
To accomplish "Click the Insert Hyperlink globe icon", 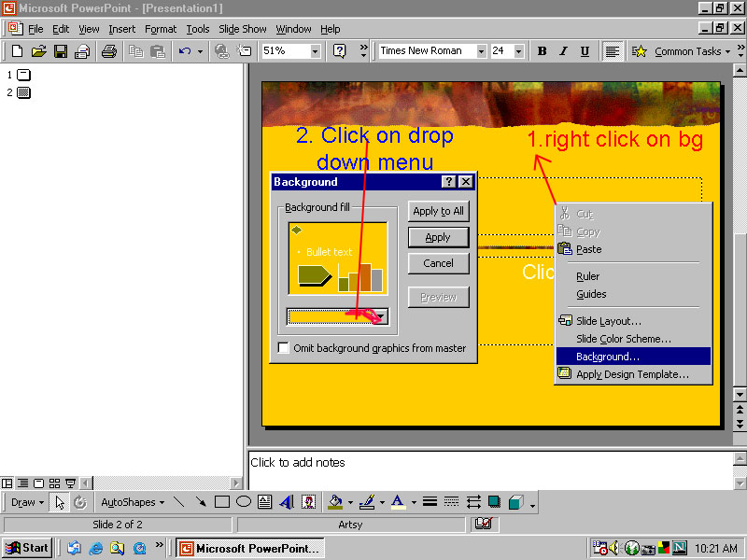I will pyautogui.click(x=221, y=51).
